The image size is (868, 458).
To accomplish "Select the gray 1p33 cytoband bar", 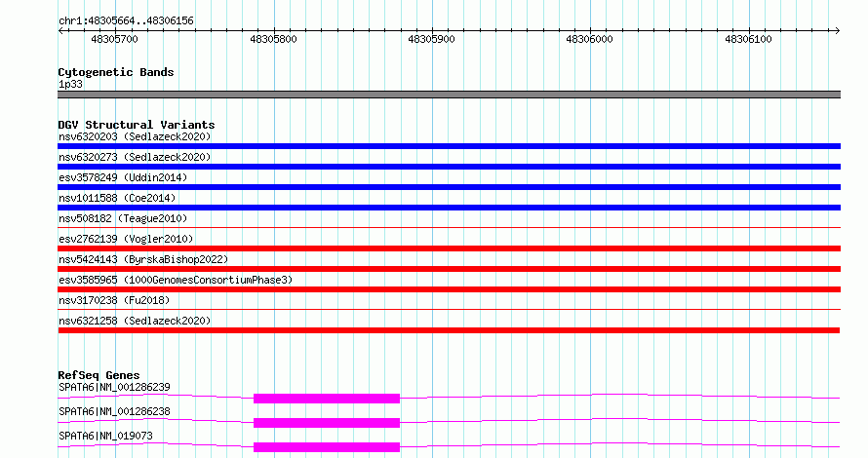I will pyautogui.click(x=449, y=95).
